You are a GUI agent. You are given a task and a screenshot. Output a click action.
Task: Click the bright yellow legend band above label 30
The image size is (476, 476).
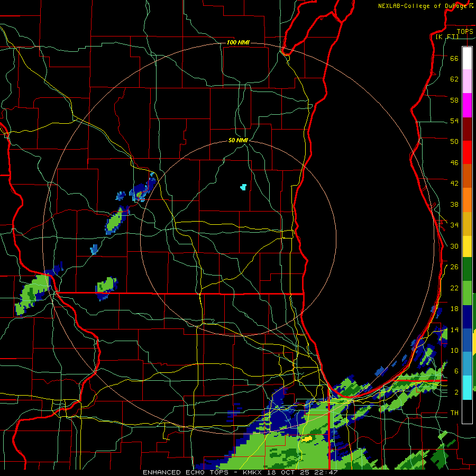coord(467,246)
